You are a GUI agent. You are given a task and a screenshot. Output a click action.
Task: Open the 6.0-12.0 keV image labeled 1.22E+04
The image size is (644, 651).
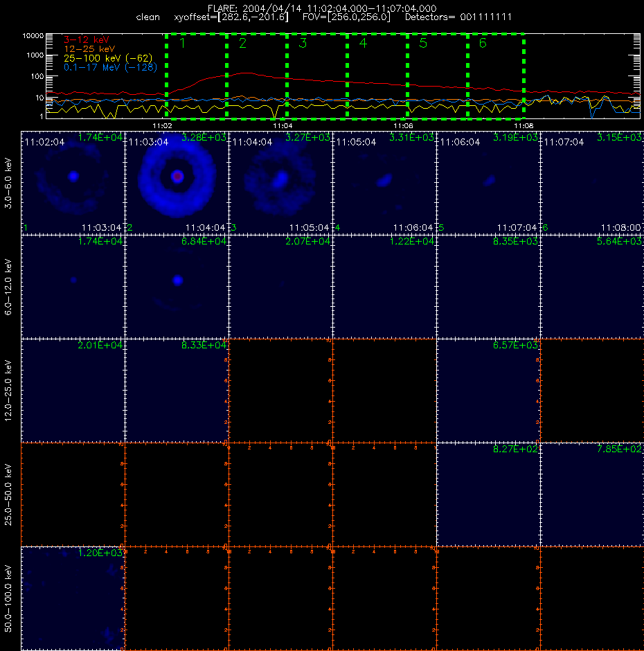click(384, 287)
